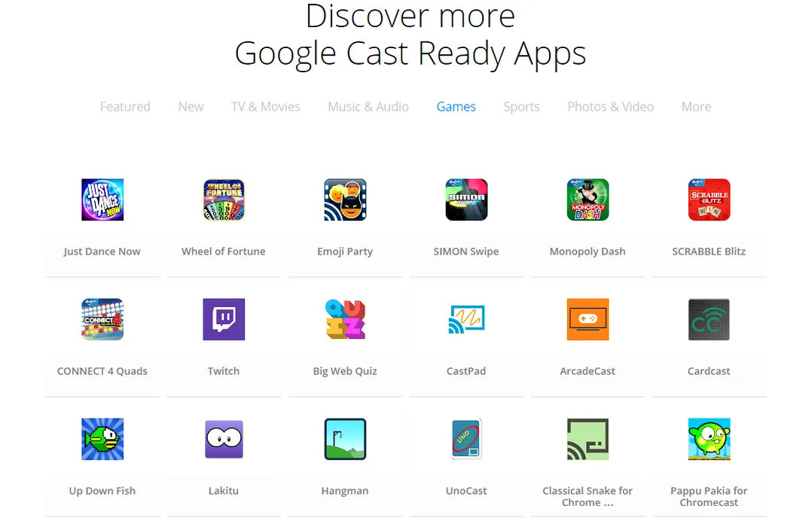The height and width of the screenshot is (527, 812).
Task: Open the TV & Movies category tab
Action: click(265, 107)
